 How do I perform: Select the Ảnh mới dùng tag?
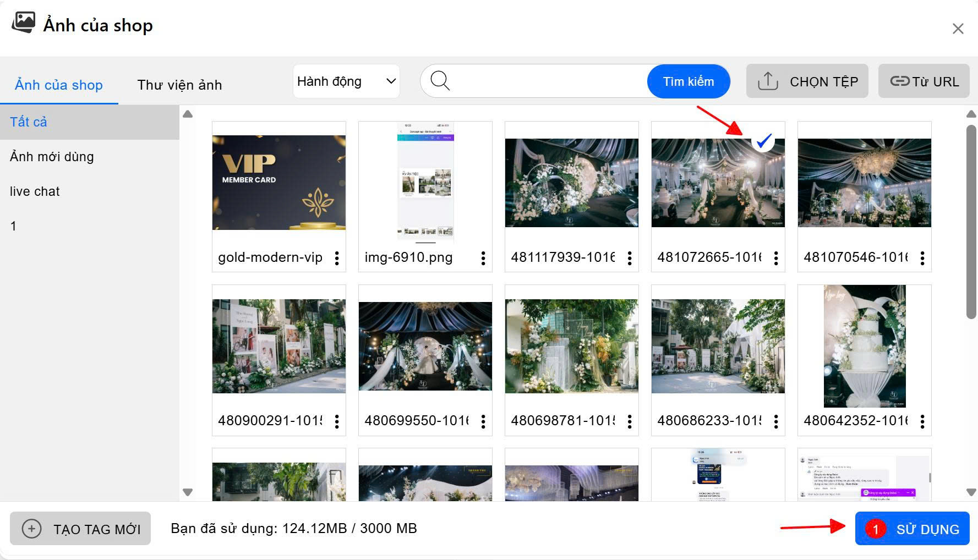[90, 157]
